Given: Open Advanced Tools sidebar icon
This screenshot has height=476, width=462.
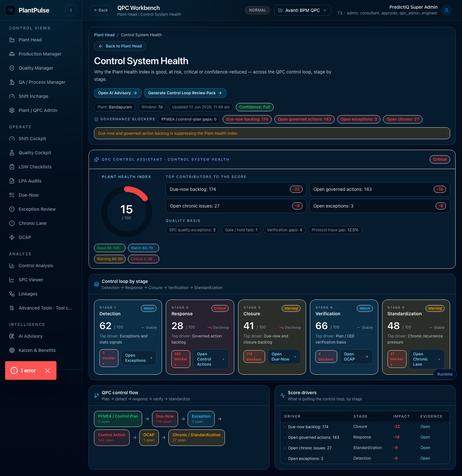Looking at the screenshot, I should pos(12,308).
